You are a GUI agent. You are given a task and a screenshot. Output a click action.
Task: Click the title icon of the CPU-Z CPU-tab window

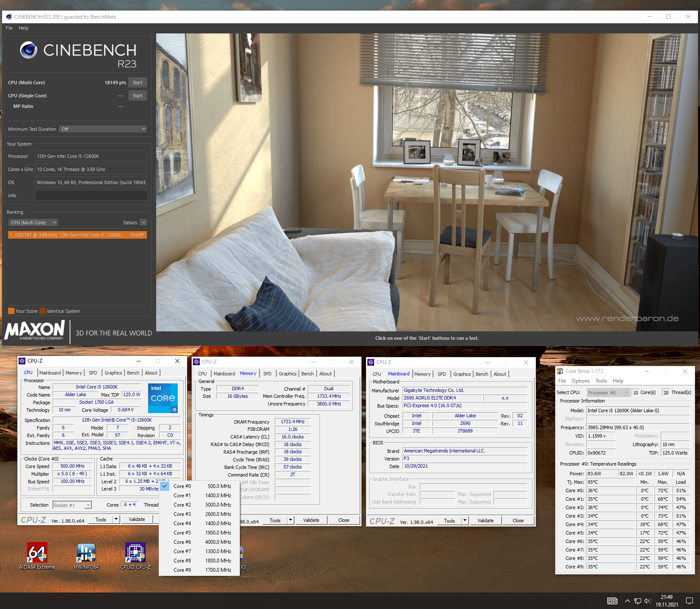(22, 361)
